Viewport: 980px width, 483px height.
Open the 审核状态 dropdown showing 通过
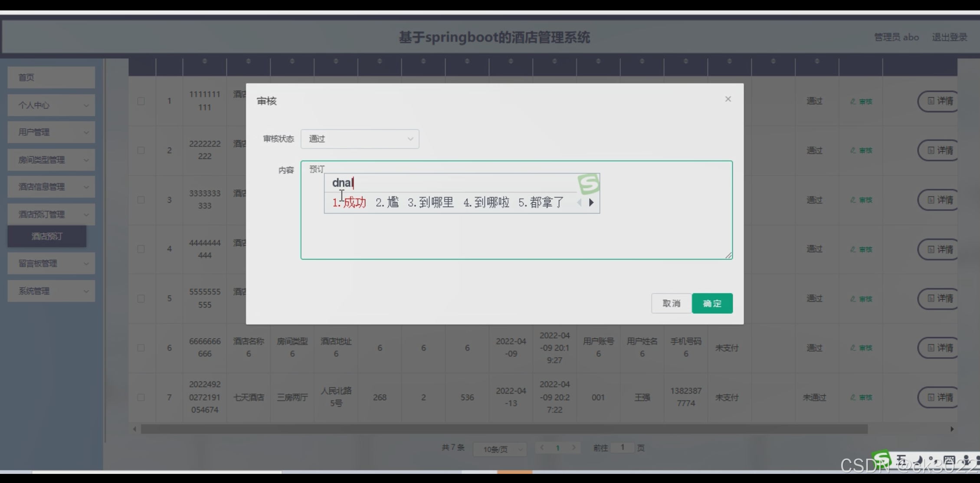tap(360, 139)
